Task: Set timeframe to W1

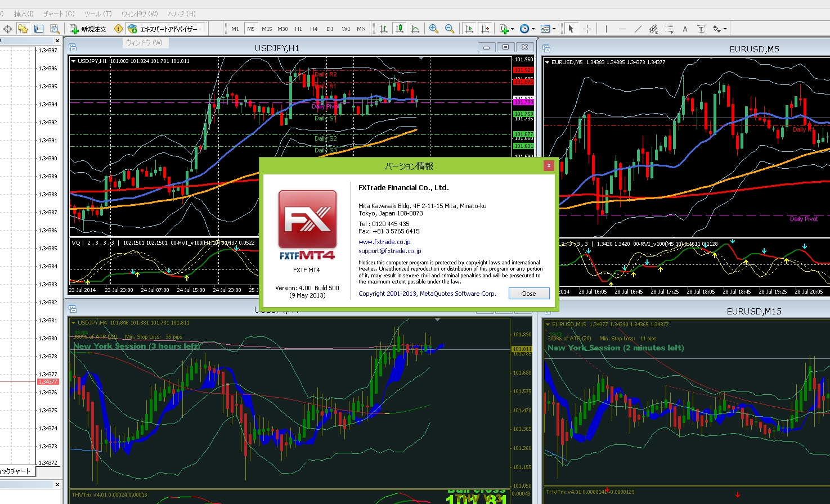Action: click(346, 29)
